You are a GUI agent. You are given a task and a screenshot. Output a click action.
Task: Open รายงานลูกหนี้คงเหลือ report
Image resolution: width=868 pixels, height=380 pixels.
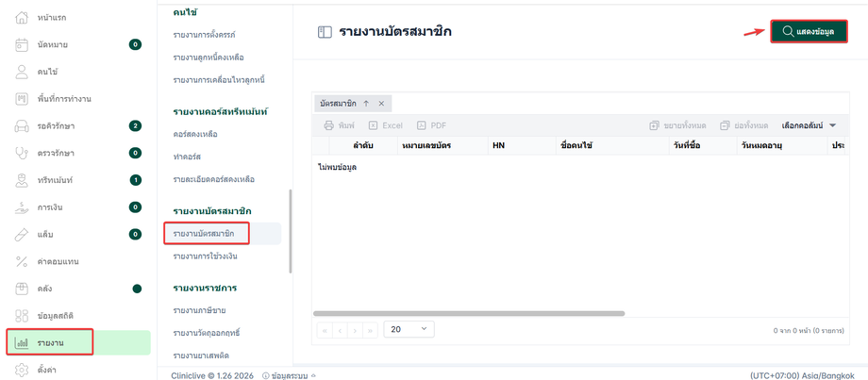point(209,58)
